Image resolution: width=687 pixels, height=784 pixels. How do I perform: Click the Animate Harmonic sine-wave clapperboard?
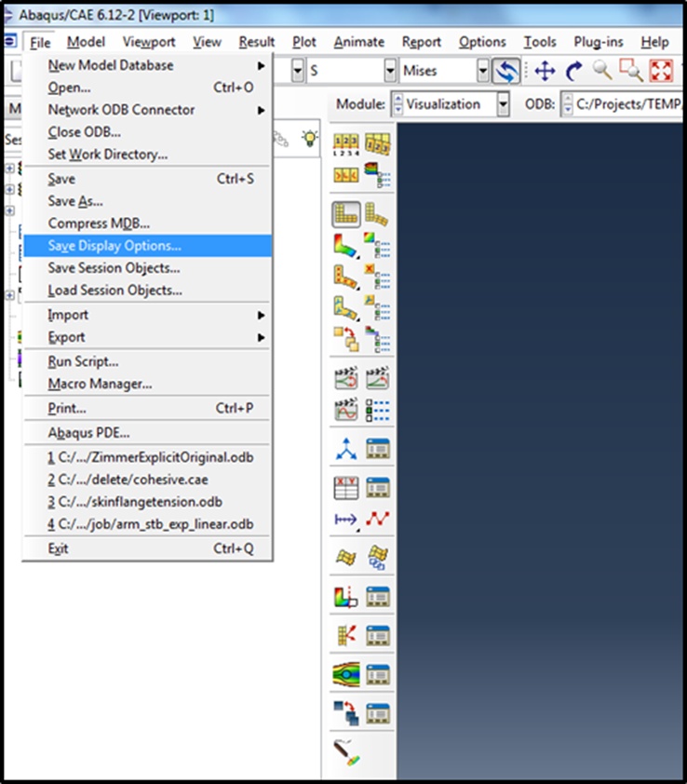pos(346,410)
